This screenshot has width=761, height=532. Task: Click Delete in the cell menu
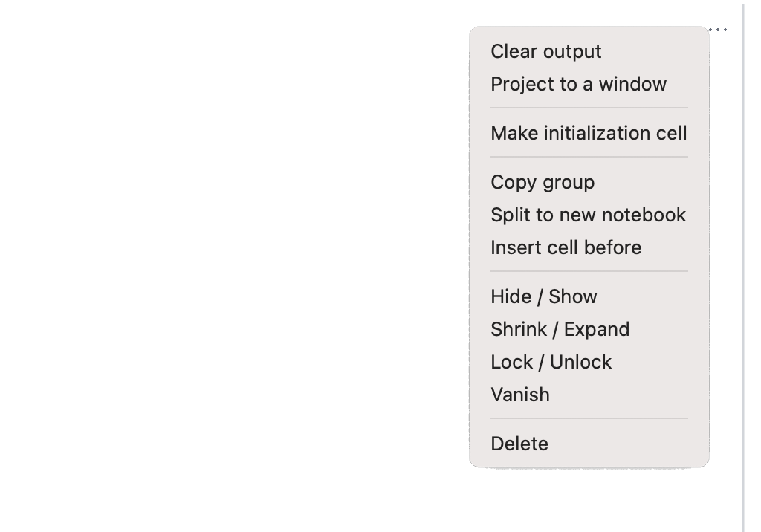519,444
